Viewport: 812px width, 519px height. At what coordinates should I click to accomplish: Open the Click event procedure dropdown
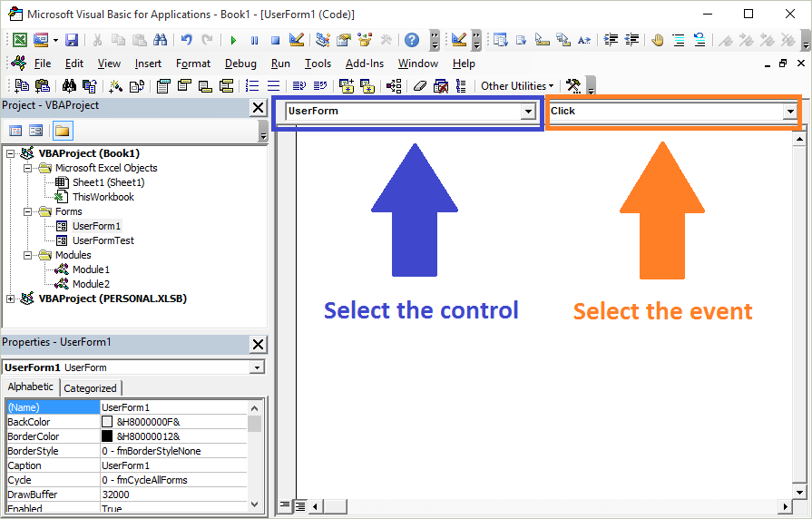coord(790,112)
